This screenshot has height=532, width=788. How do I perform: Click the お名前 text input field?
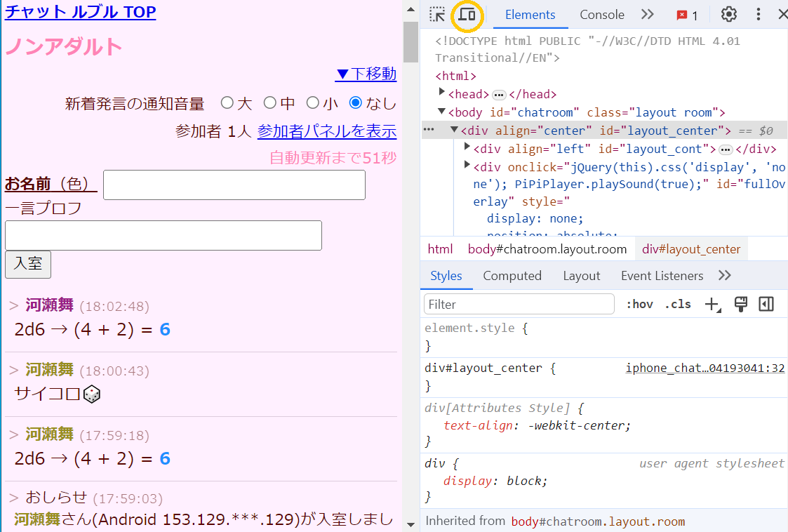click(234, 185)
